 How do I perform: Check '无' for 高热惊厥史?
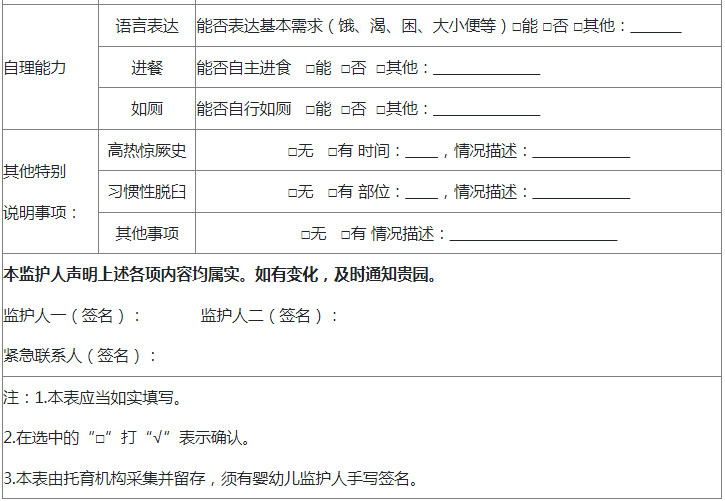(x=292, y=152)
